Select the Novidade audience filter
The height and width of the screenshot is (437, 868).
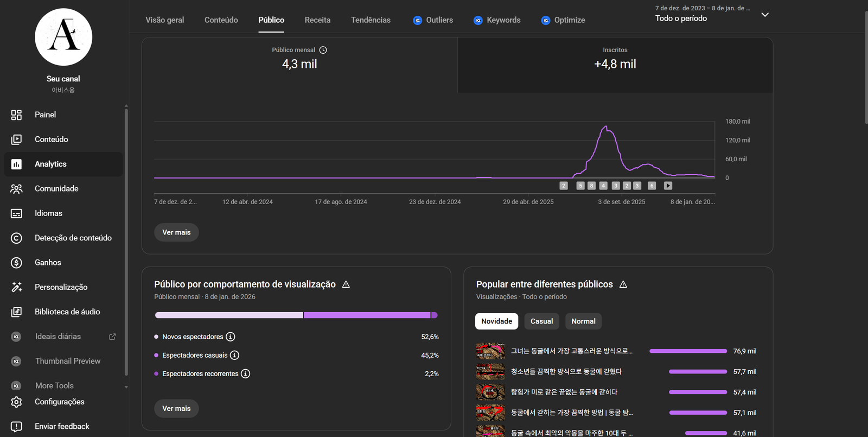click(x=496, y=321)
